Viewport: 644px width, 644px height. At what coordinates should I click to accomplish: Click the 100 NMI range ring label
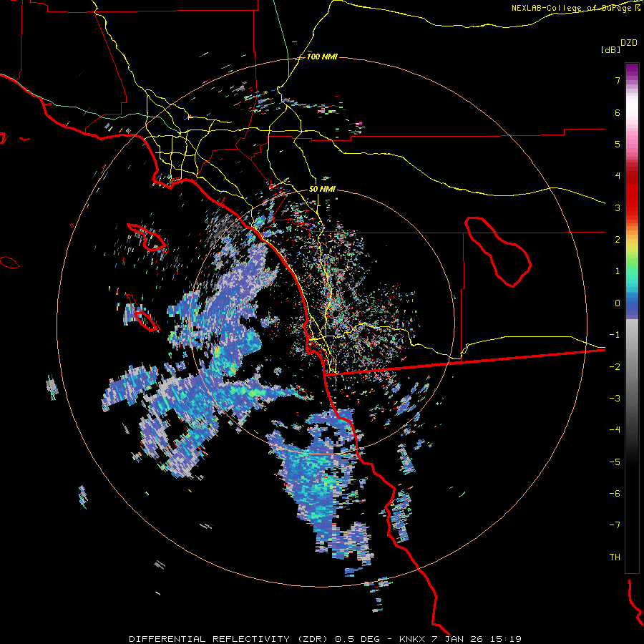click(x=322, y=57)
